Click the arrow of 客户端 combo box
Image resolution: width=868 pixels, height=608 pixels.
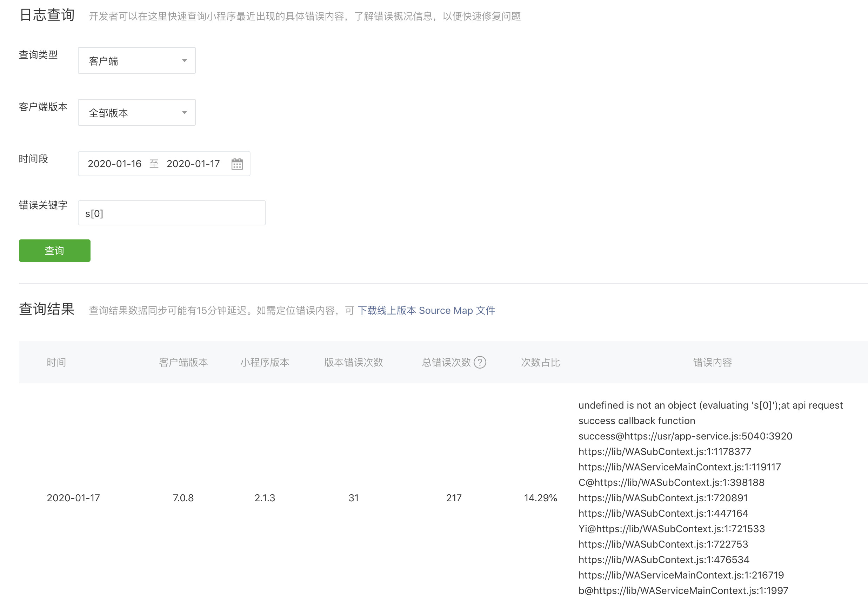(x=185, y=60)
